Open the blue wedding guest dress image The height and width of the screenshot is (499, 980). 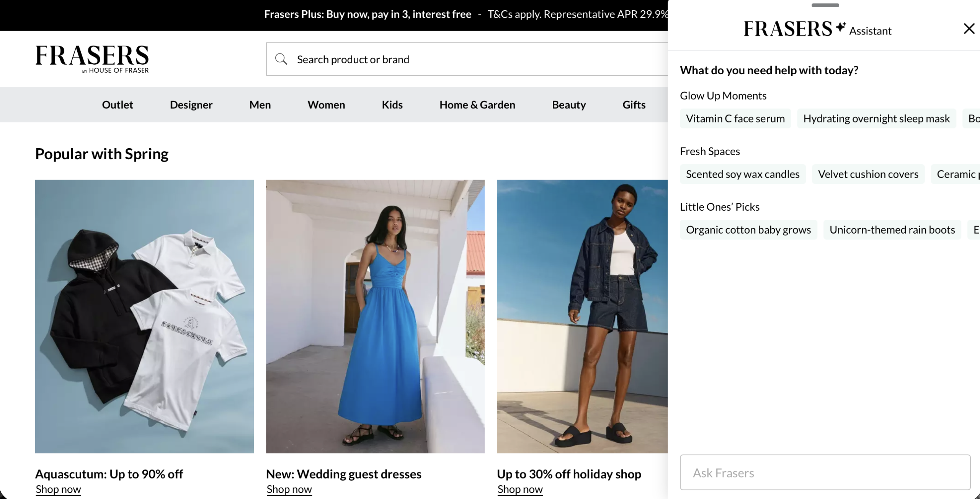[x=375, y=316]
